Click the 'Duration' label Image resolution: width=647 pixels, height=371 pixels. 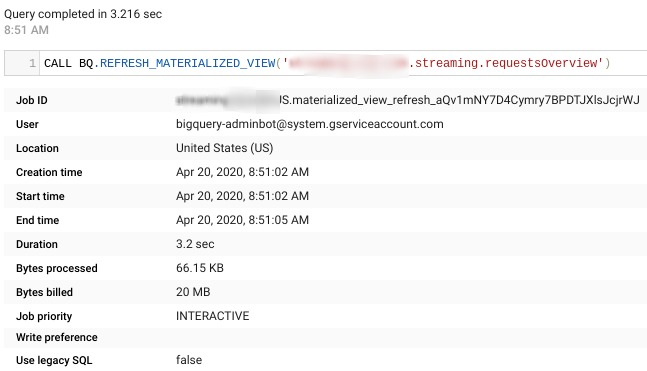coord(37,244)
